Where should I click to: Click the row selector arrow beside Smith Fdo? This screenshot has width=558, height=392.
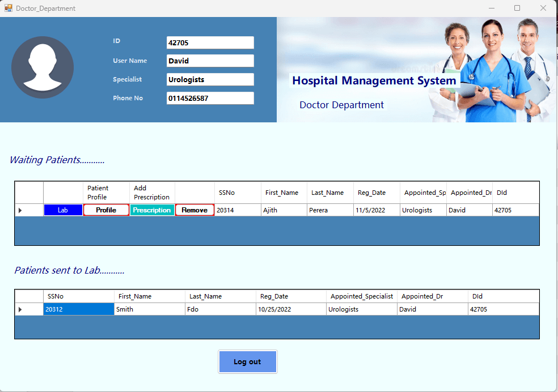(21, 309)
